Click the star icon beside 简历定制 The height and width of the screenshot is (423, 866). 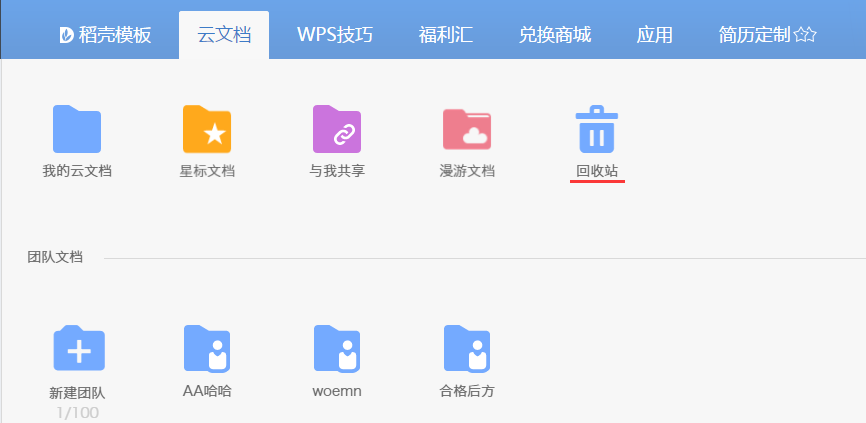(806, 36)
